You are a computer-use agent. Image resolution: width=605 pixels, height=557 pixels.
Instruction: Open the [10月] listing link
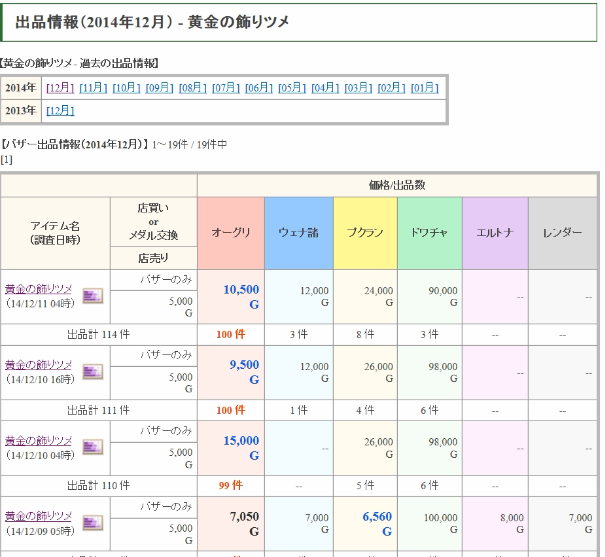coord(126,88)
